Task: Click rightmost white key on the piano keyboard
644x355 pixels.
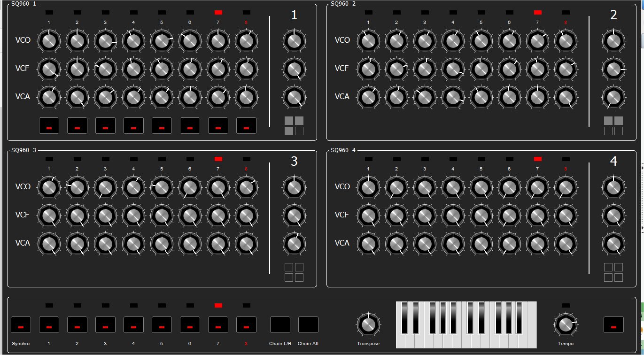Action: tap(532, 324)
